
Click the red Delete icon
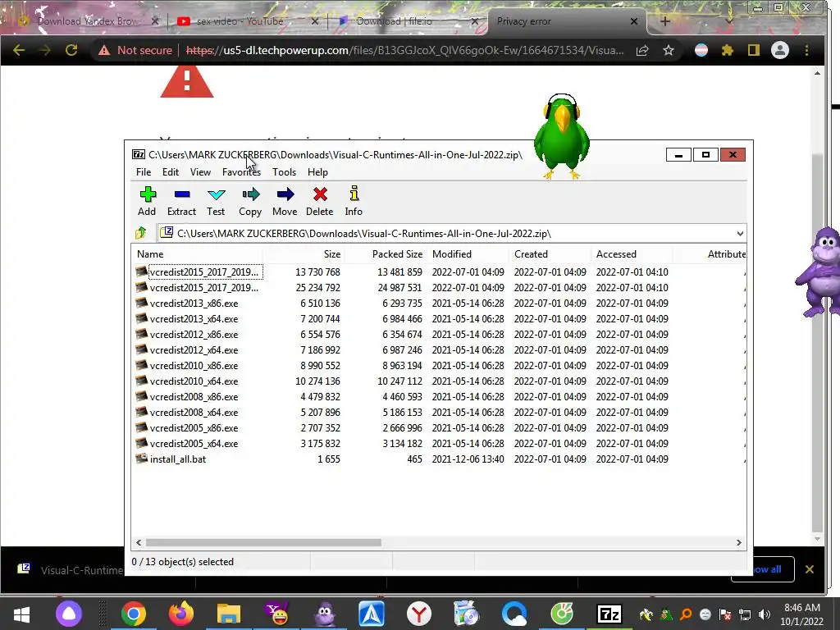320,194
